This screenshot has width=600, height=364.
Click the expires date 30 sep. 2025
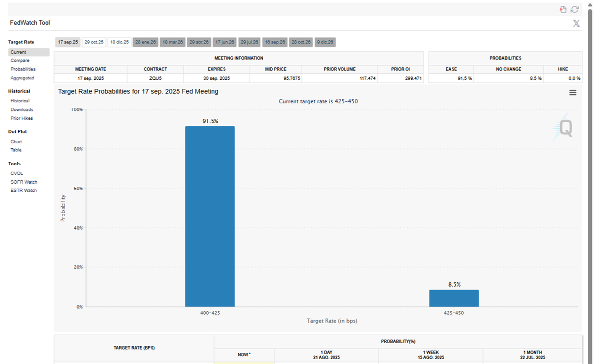tap(216, 78)
